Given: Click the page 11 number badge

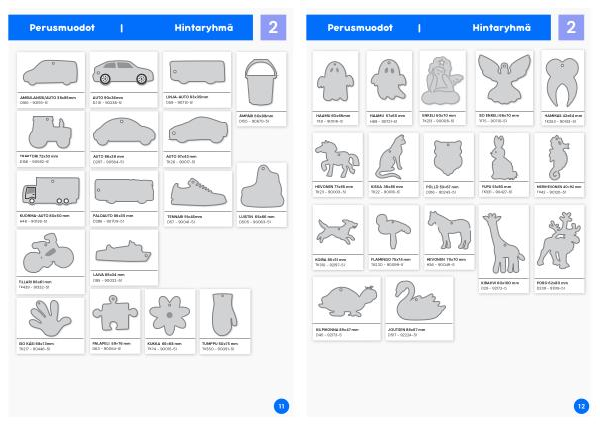Looking at the screenshot, I should pos(282,406).
